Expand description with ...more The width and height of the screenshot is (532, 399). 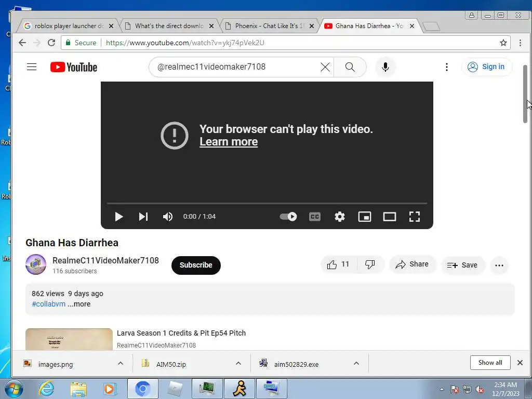coord(79,304)
